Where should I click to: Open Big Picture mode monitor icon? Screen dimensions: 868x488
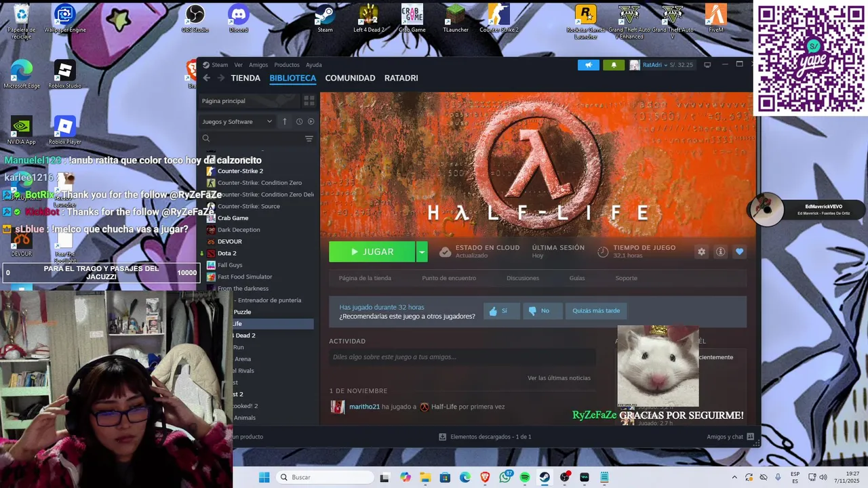(707, 65)
